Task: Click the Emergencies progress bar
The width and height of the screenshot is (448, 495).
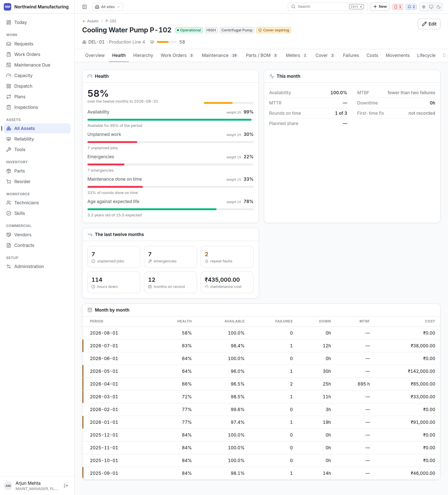Action: click(x=170, y=164)
